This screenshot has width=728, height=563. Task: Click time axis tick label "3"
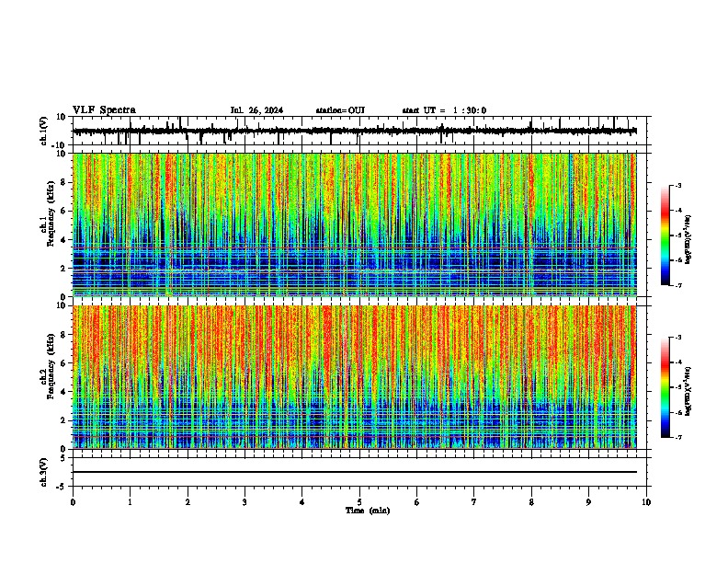click(x=245, y=502)
